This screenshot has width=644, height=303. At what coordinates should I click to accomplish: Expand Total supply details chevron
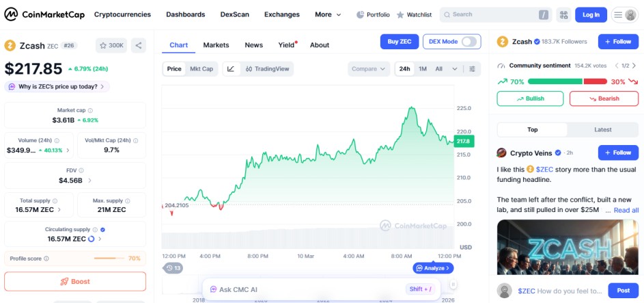point(59,210)
